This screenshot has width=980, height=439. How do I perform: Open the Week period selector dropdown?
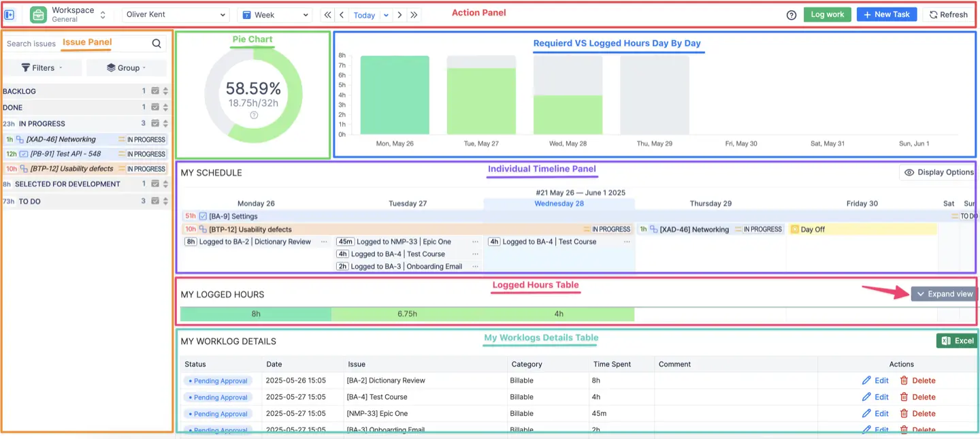(274, 14)
